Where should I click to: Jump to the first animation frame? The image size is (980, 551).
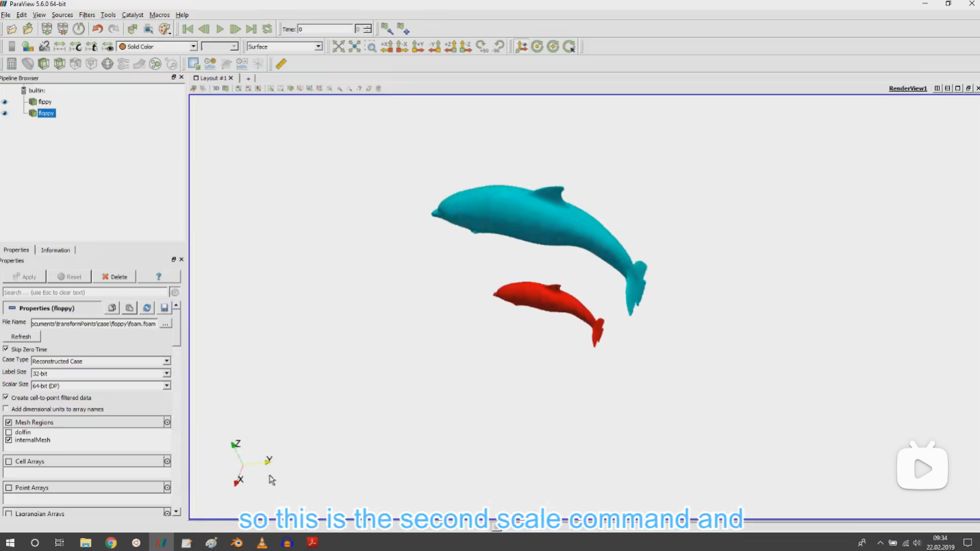click(x=188, y=29)
